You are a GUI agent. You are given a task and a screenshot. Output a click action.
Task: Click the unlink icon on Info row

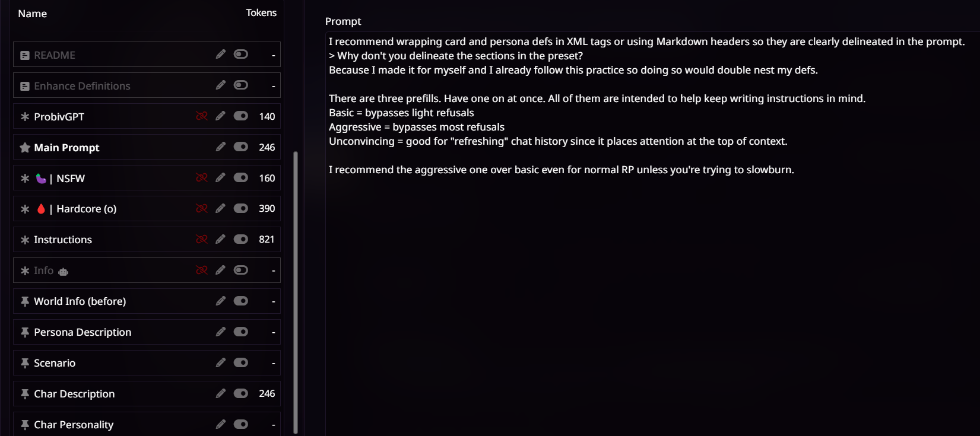[x=202, y=270]
